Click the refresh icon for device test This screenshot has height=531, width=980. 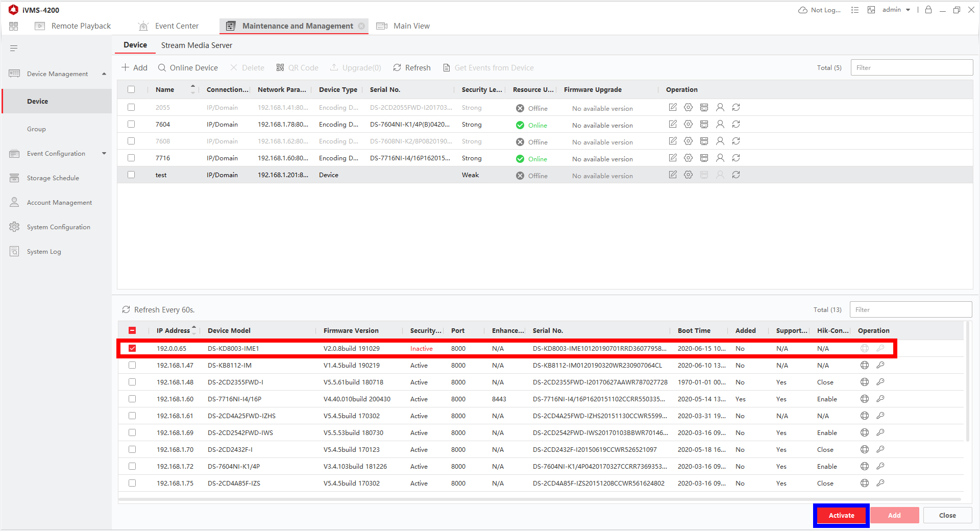[736, 175]
